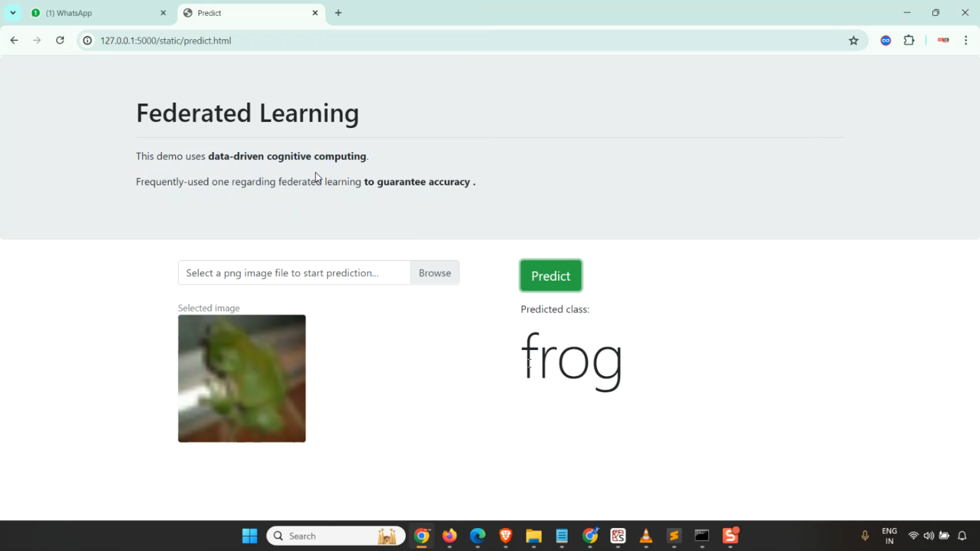This screenshot has width=980, height=551.
Task: Open Sublime Text from the taskbar
Action: [674, 536]
